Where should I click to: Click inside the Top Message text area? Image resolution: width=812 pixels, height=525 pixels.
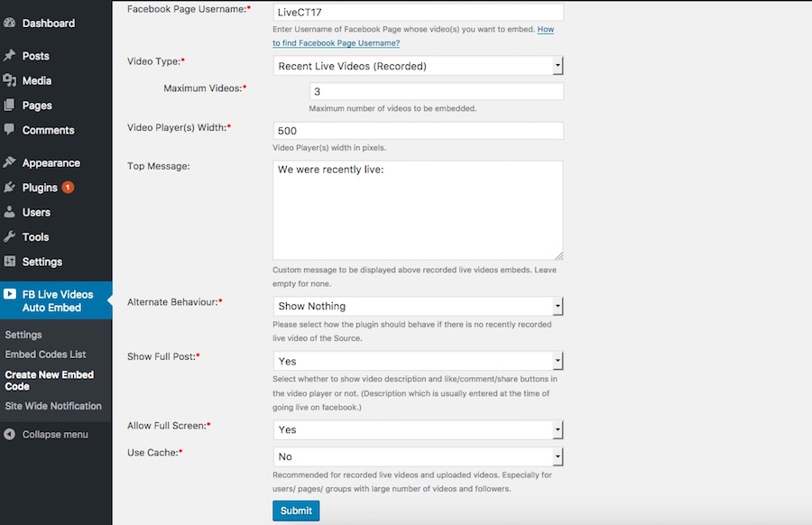click(x=418, y=210)
